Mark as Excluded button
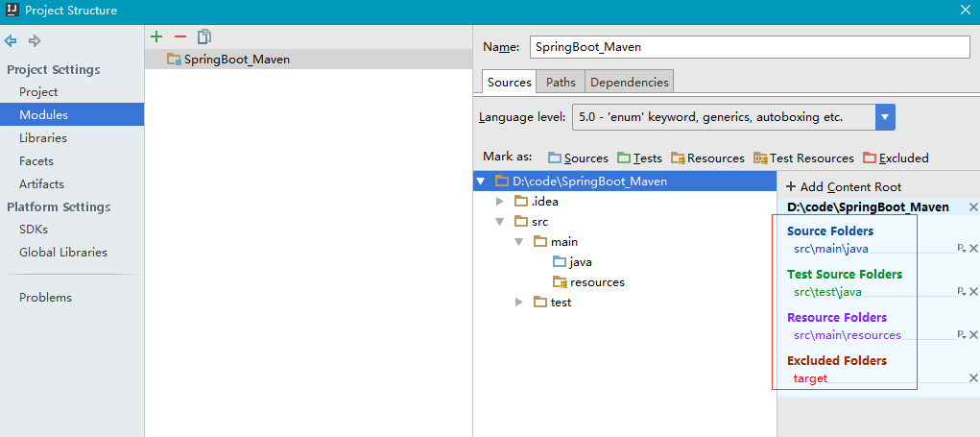Image resolution: width=980 pixels, height=437 pixels. (896, 158)
